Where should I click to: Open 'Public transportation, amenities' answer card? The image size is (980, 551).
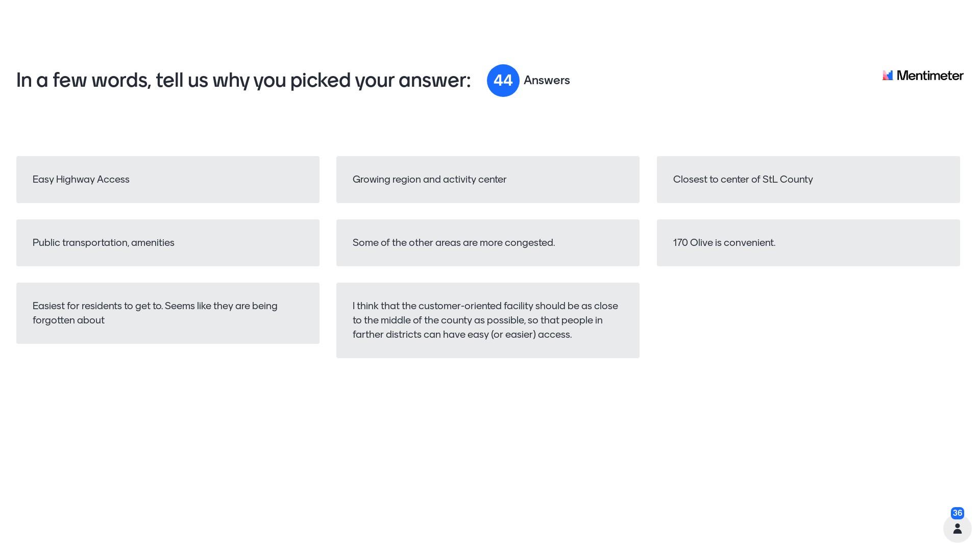pos(168,243)
